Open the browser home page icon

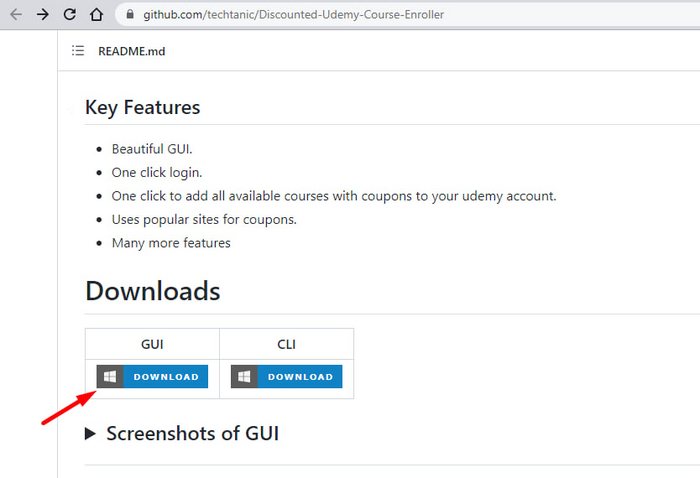pyautogui.click(x=96, y=15)
